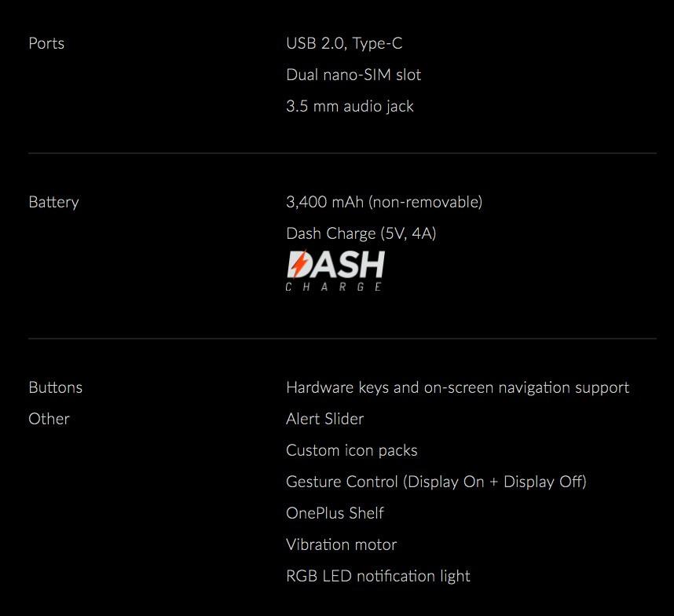Image resolution: width=674 pixels, height=616 pixels.
Task: Click the 3,400 mAh (non-removable) text
Action: point(384,202)
